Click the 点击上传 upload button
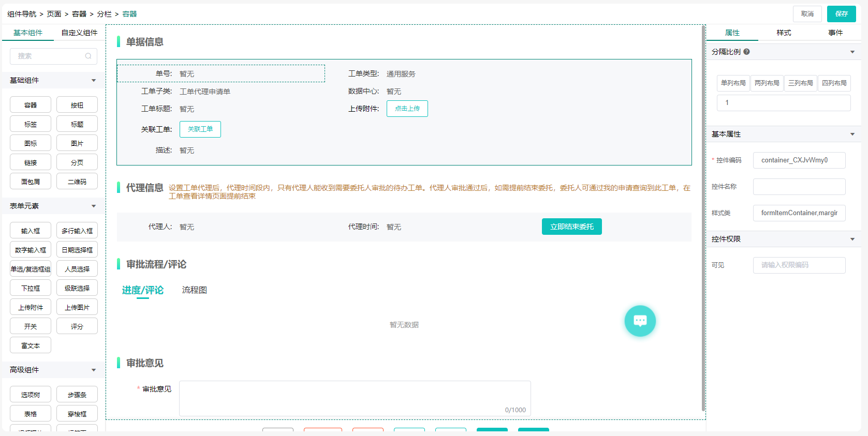This screenshot has width=868, height=436. tap(407, 109)
